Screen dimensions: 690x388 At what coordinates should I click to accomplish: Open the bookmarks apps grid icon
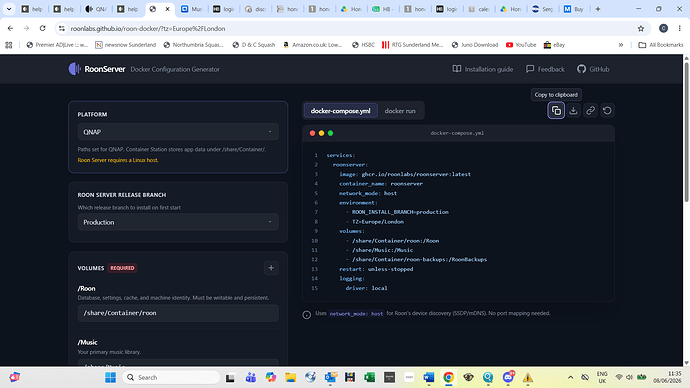pos(8,45)
